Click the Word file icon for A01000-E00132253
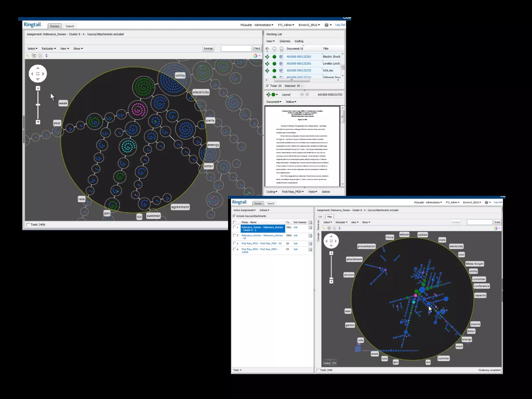 pos(281,57)
